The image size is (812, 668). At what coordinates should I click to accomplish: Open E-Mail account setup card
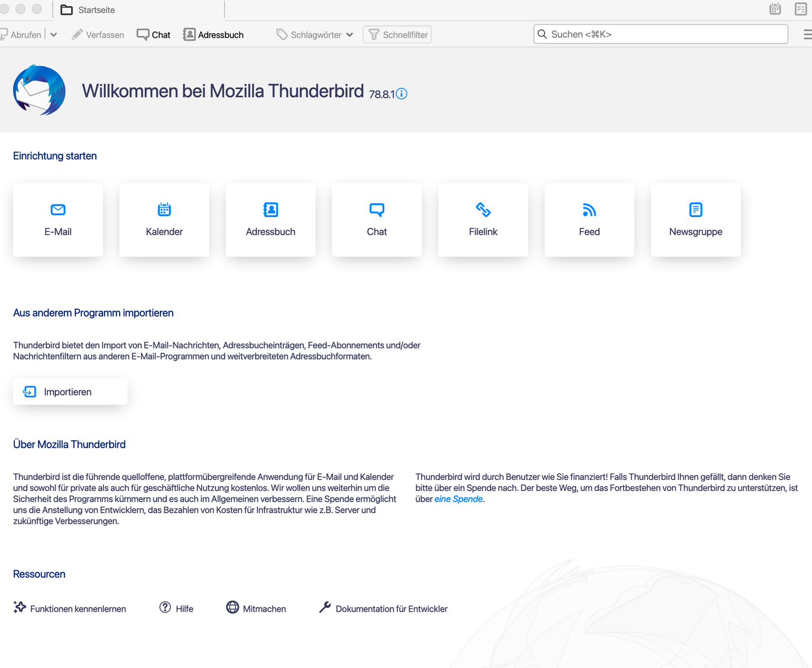point(58,220)
